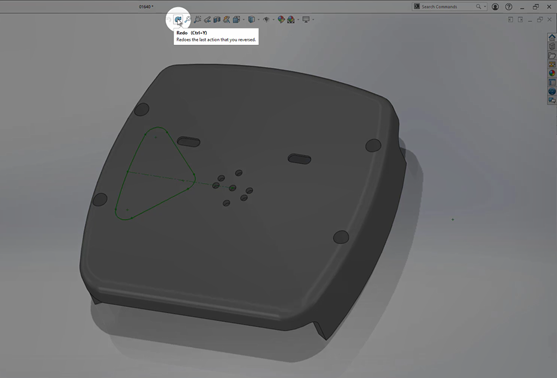
Task: Expand the View Settings dropdown arrow
Action: tap(313, 20)
